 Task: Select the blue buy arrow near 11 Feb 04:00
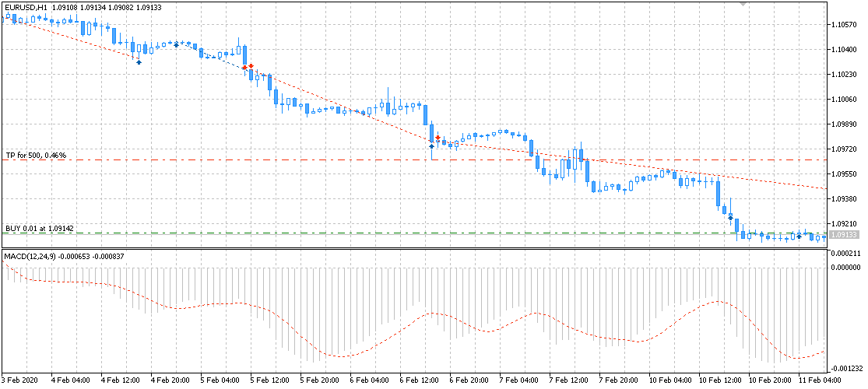(x=799, y=237)
